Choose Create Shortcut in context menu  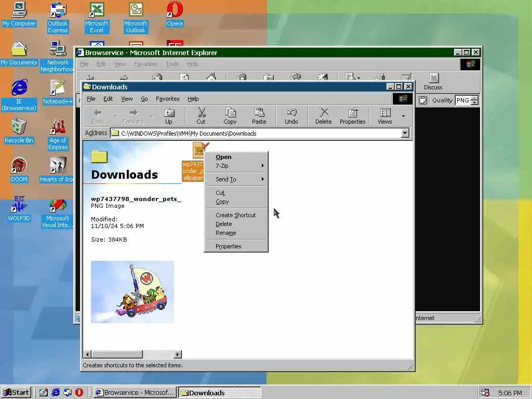click(x=236, y=215)
